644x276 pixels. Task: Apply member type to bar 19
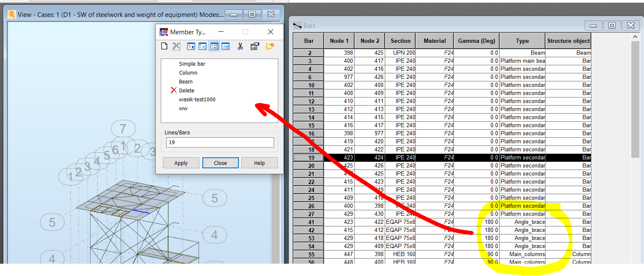pyautogui.click(x=181, y=162)
